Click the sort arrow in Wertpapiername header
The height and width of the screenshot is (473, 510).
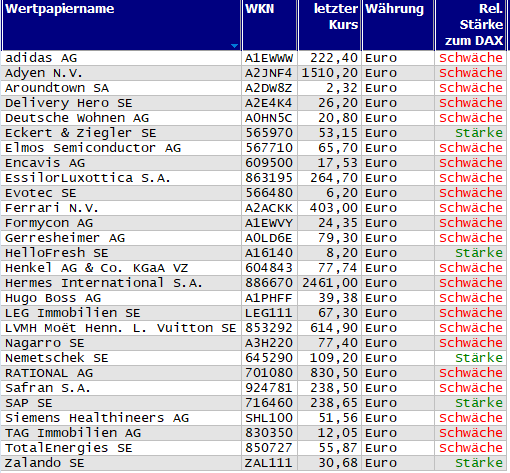[x=234, y=46]
